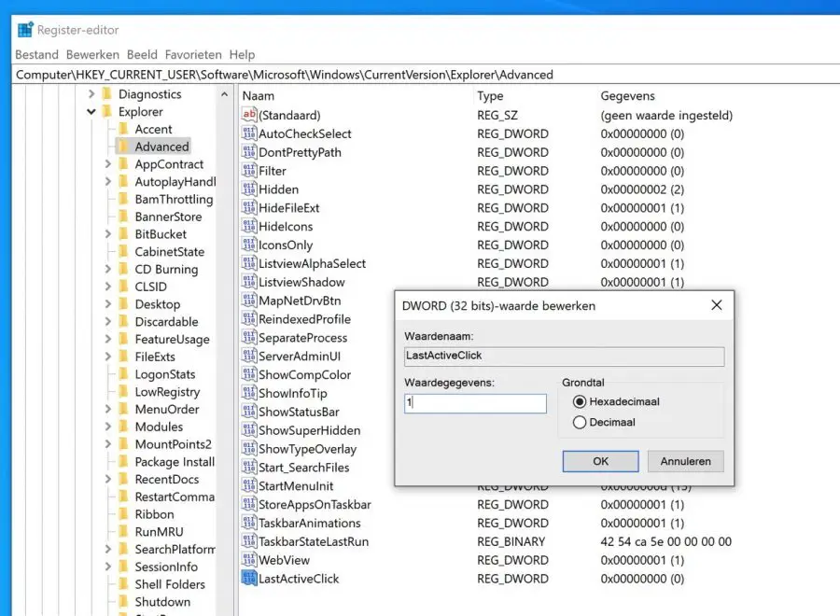Image resolution: width=840 pixels, height=616 pixels.
Task: Cancel the dialog with Annuleren
Action: (686, 461)
